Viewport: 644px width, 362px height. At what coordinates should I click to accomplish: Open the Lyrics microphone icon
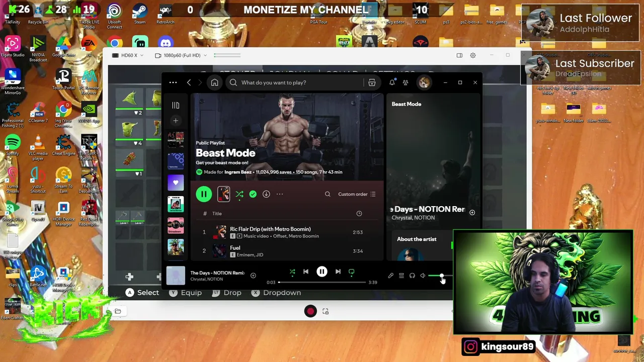390,276
